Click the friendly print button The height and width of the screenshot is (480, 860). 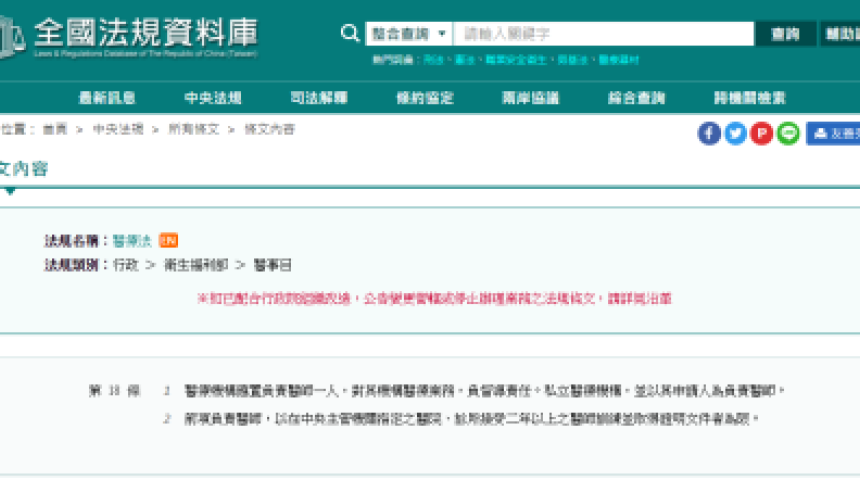834,133
